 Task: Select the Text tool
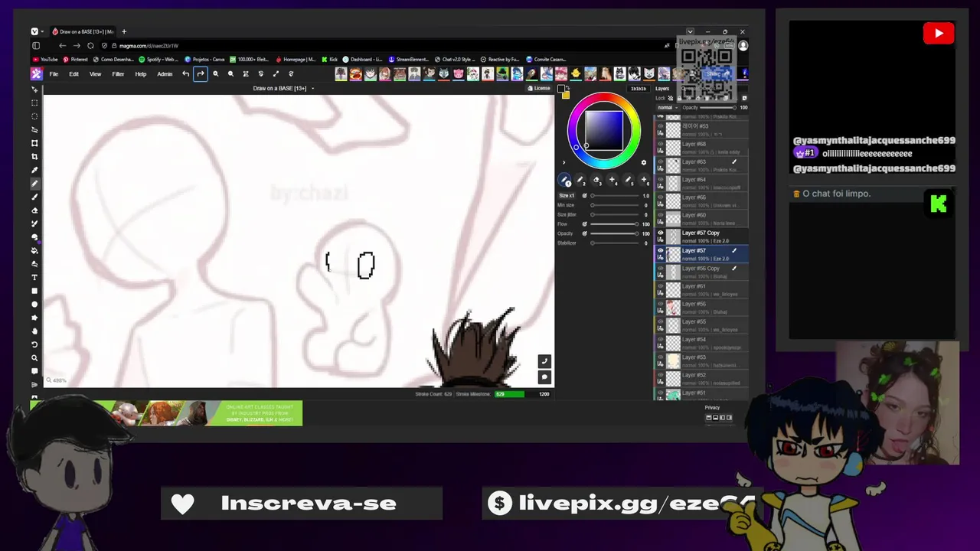[34, 277]
